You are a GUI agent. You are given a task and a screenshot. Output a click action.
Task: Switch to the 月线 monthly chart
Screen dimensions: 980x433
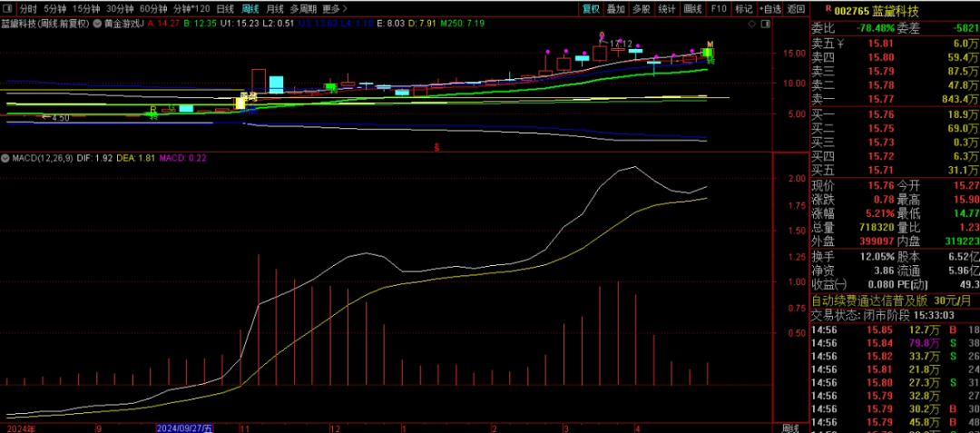275,9
